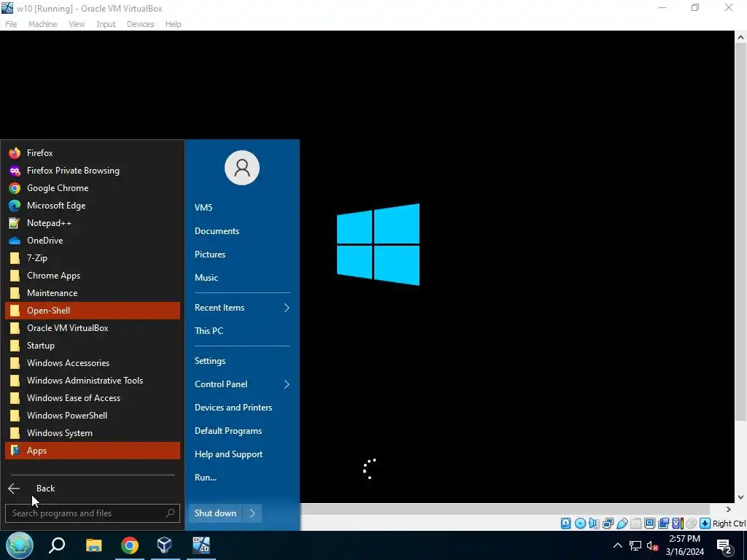Click the audio status icon in VirtualBox

click(x=594, y=524)
